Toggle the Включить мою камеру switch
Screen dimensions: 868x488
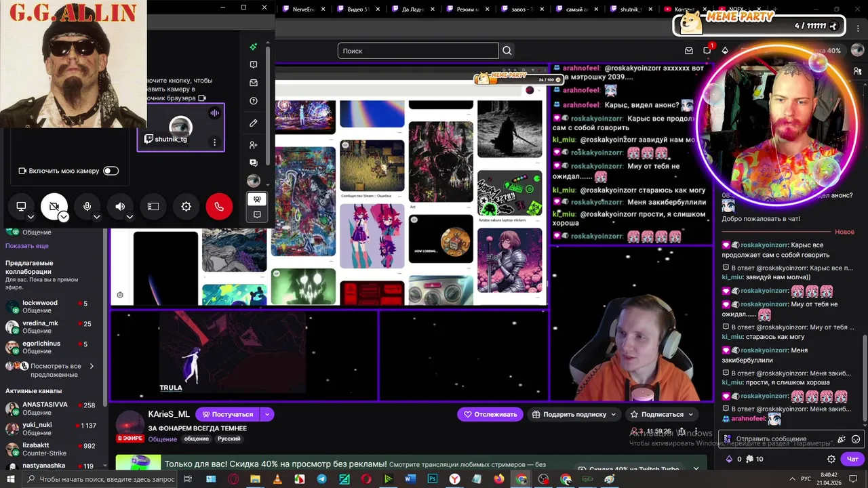[x=111, y=171]
